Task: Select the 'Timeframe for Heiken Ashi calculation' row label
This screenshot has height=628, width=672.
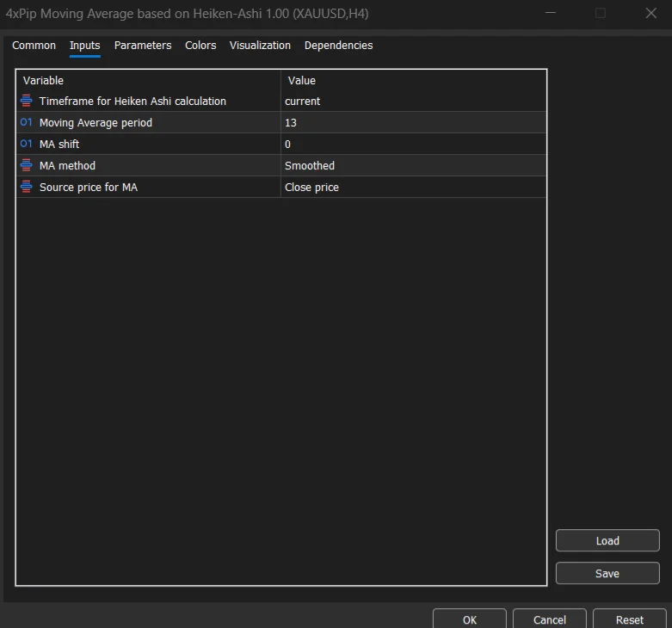Action: tap(133, 102)
